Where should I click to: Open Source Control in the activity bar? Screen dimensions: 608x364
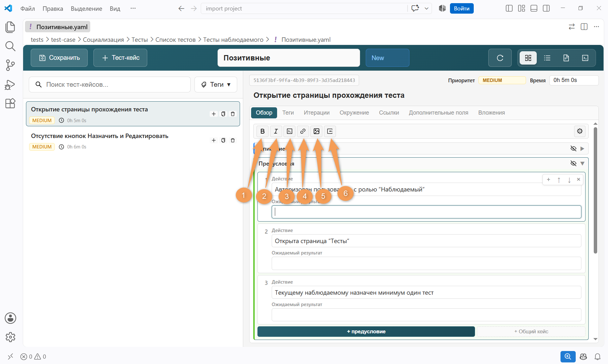pyautogui.click(x=10, y=65)
